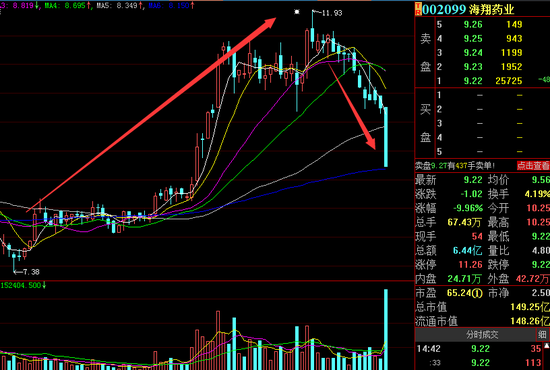
Task: Click the 市净 value 2.50
Action: (x=541, y=293)
